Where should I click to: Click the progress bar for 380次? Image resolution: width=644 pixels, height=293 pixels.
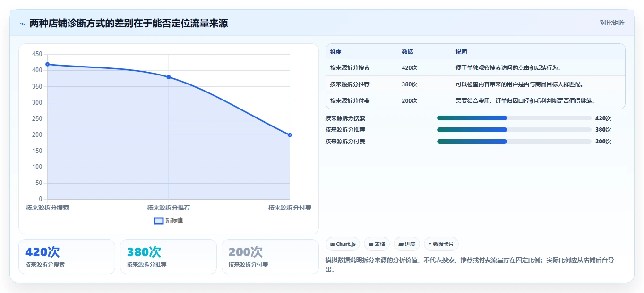[x=514, y=130]
